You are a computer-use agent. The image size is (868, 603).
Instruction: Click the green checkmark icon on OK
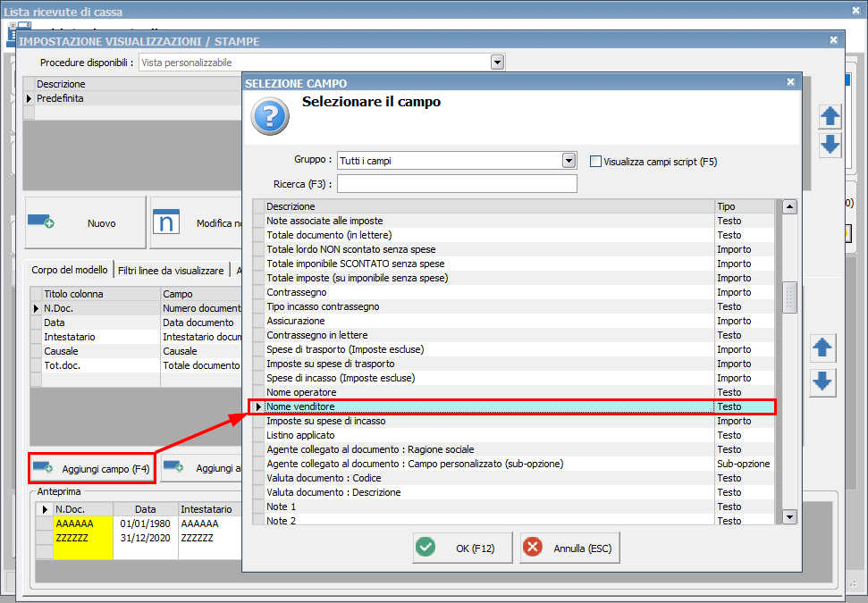[426, 547]
